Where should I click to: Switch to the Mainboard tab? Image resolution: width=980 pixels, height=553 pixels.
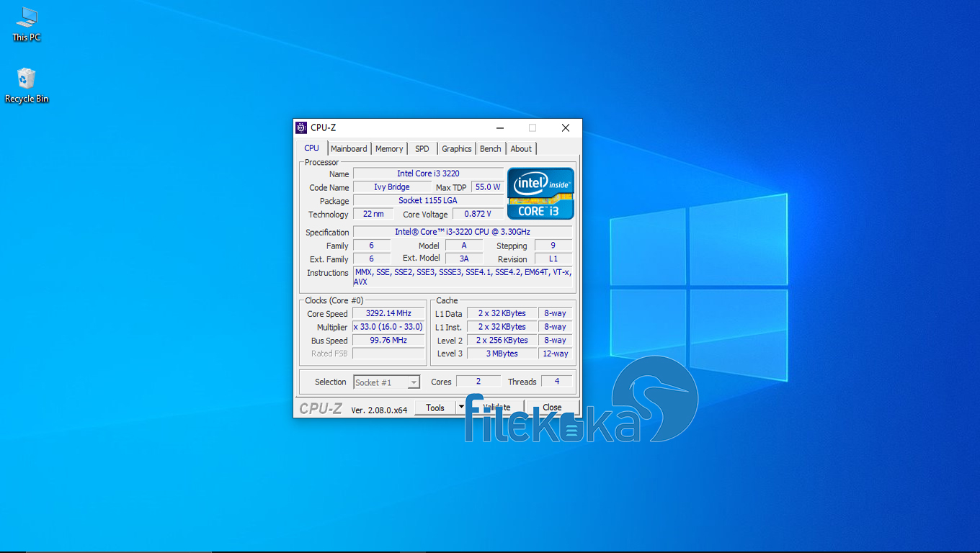(x=349, y=149)
